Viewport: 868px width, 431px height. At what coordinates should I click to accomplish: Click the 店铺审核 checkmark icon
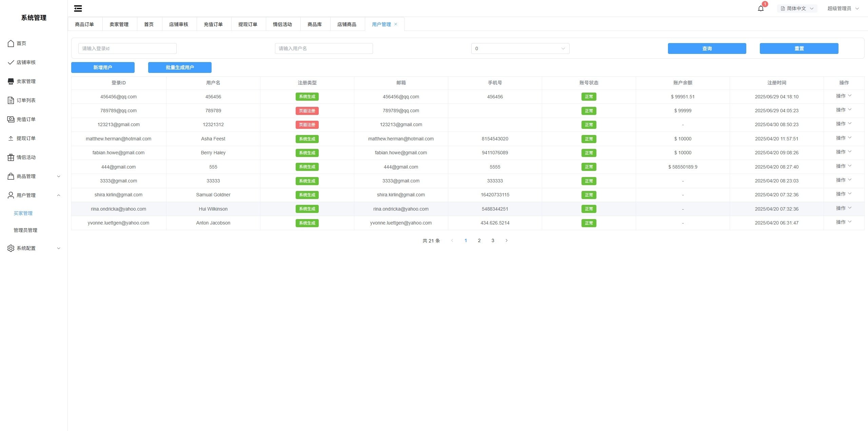click(11, 62)
